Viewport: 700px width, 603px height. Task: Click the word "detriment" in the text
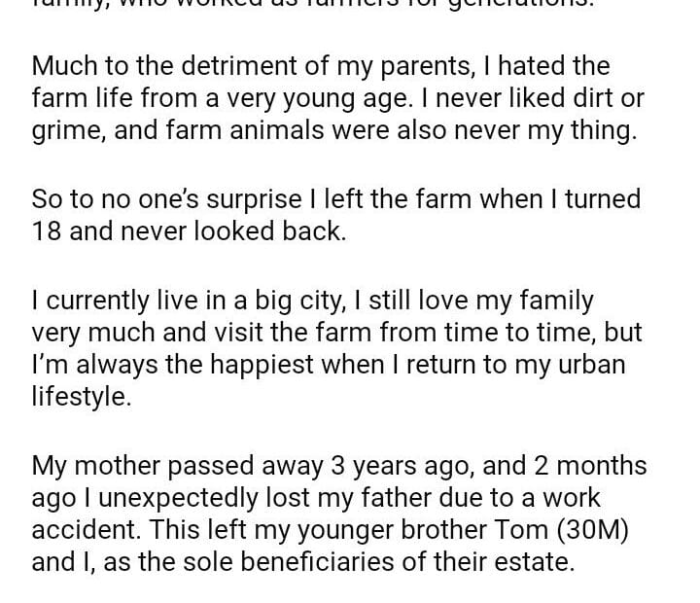[217, 66]
